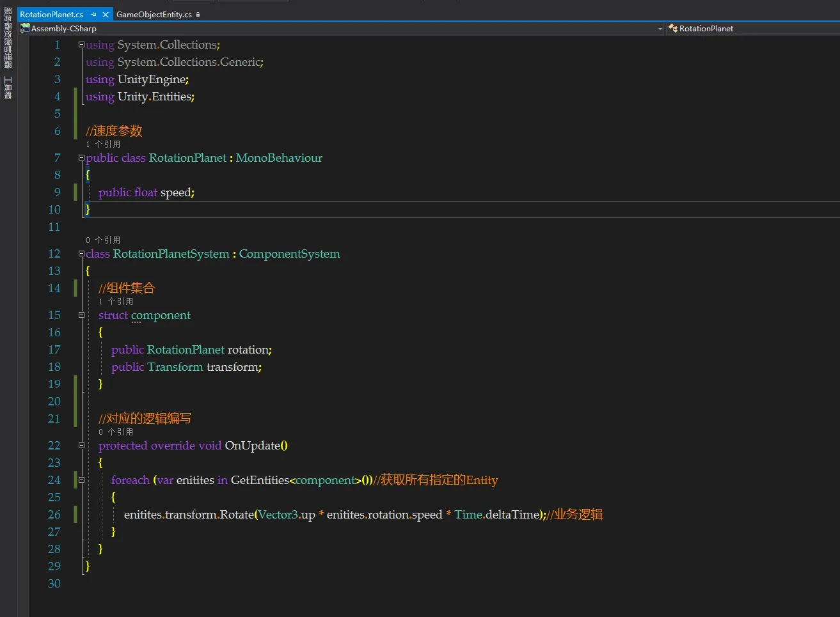
Task: Click the //获取所有指定的Entity comment
Action: click(x=435, y=480)
